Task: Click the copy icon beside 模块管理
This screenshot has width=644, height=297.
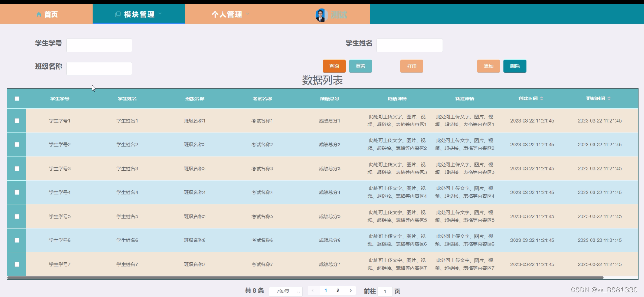Action: [118, 15]
